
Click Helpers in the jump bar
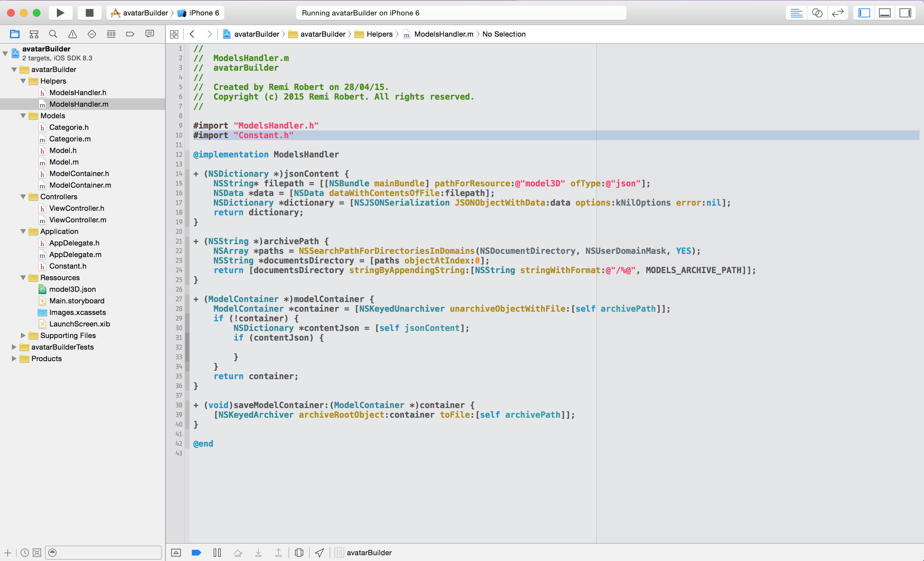pos(379,34)
